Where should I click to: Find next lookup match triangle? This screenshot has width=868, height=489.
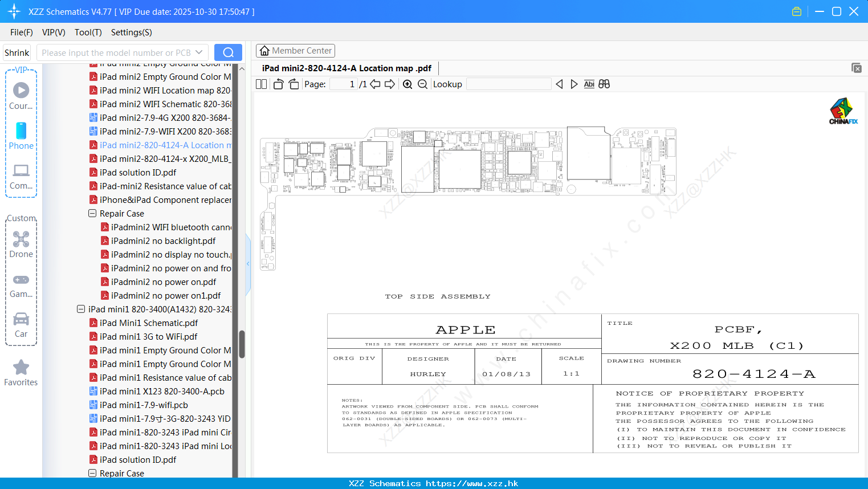pyautogui.click(x=574, y=84)
